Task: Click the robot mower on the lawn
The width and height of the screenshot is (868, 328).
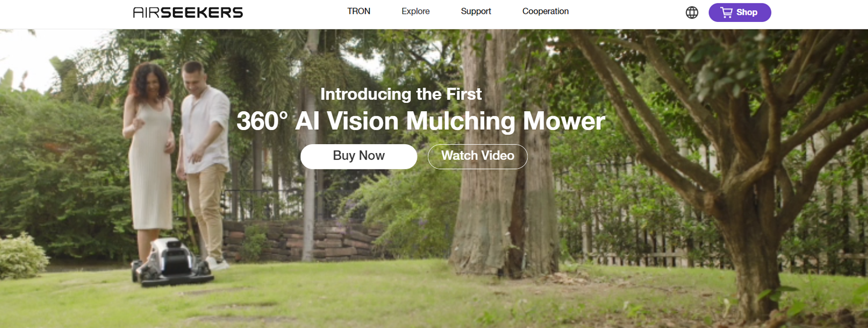Action: pyautogui.click(x=172, y=263)
